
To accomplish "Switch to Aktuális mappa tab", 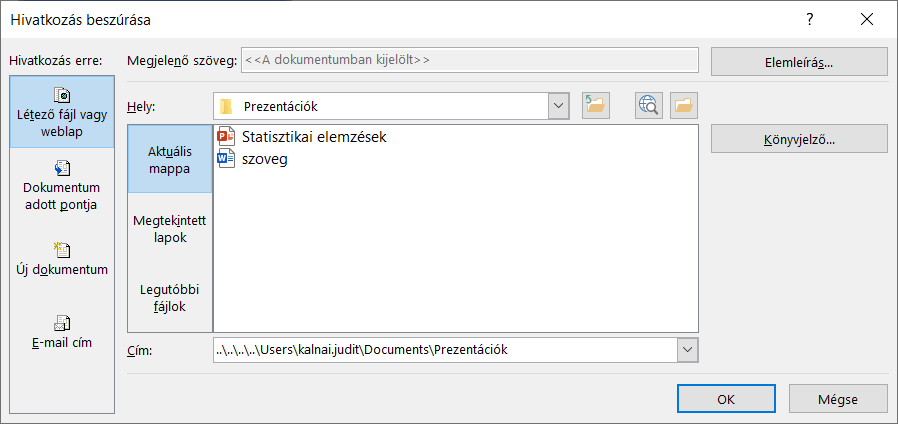I will click(x=169, y=160).
